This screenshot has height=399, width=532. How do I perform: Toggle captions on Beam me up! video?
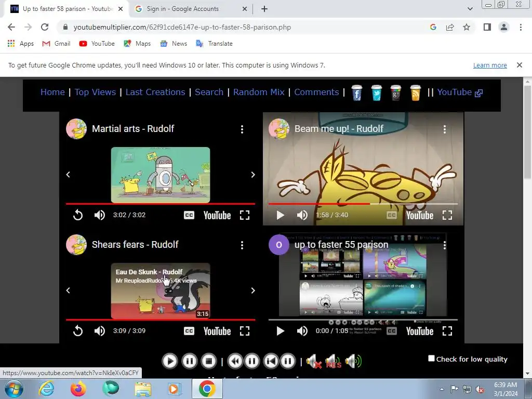pos(392,215)
